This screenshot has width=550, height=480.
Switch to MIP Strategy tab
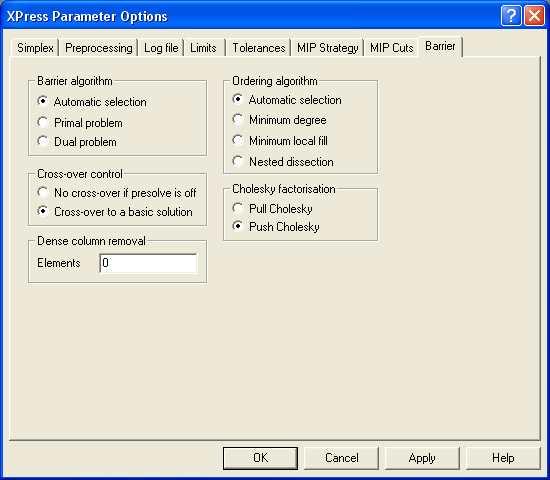(x=328, y=48)
